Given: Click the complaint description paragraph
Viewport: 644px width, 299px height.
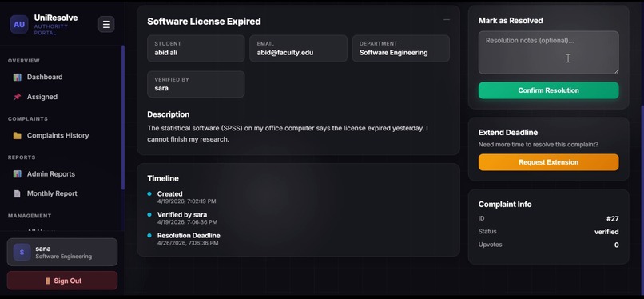Looking at the screenshot, I should pos(288,134).
